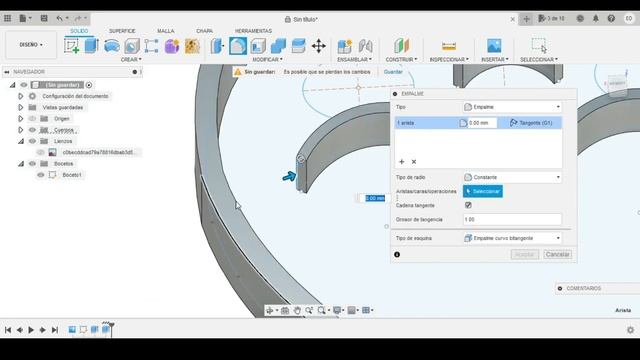Select the Combine tool
Viewport: 640px width, 360px height.
pos(278,46)
